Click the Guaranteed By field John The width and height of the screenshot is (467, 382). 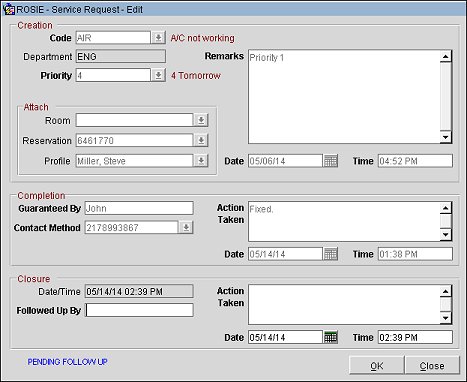click(x=139, y=208)
